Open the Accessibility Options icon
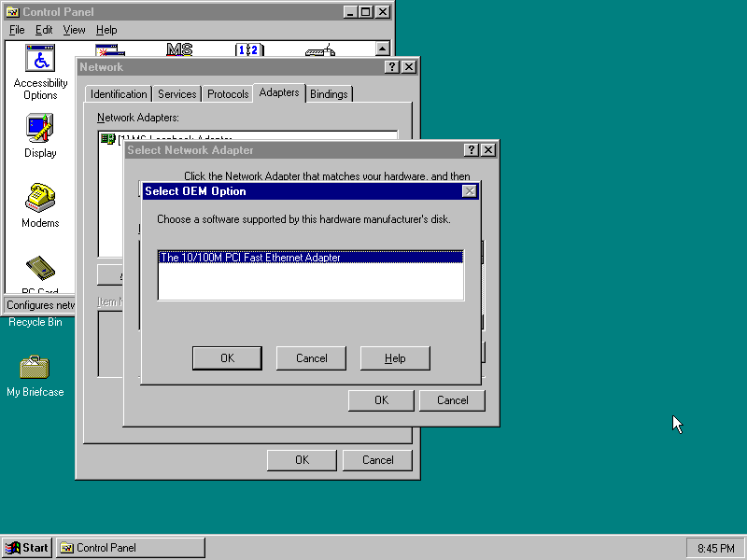This screenshot has width=747, height=560. pos(40,60)
